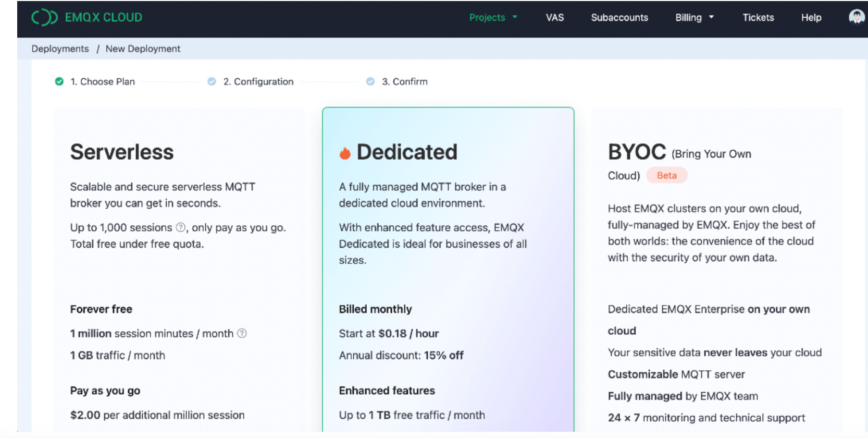Open the Tickets page
868x438 pixels.
coord(758,17)
